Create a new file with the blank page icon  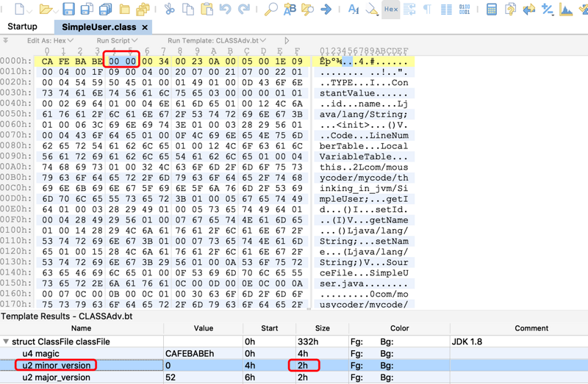[x=19, y=9]
